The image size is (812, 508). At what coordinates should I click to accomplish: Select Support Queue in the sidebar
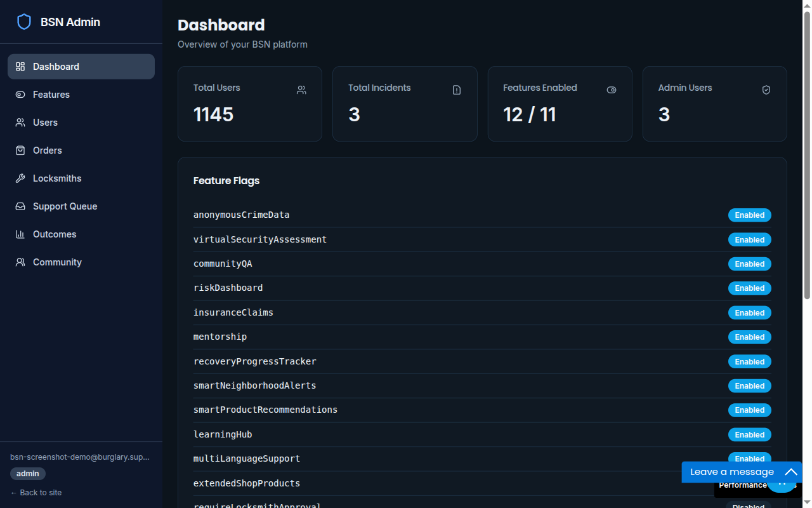pyautogui.click(x=81, y=206)
